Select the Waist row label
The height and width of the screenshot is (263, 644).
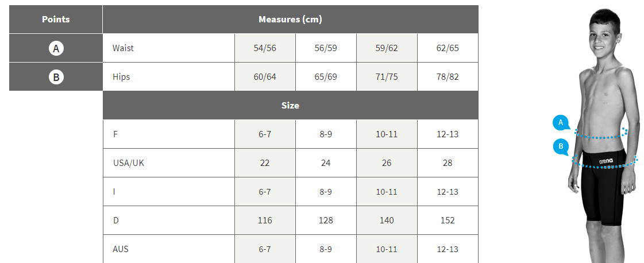(x=123, y=48)
